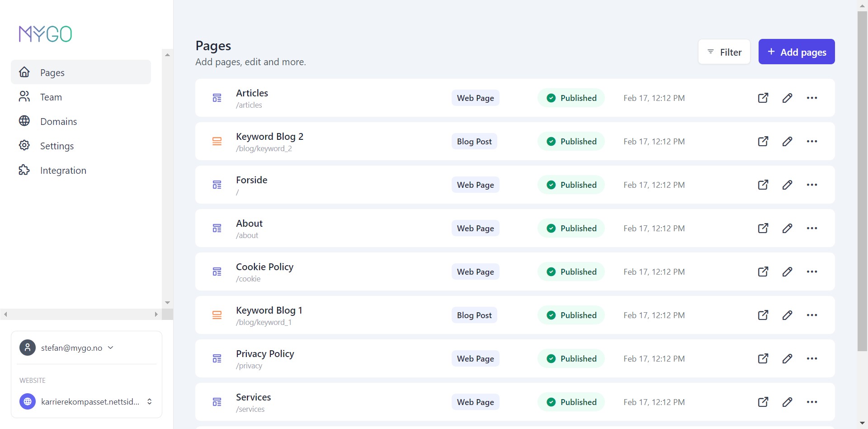Click the sidebar horizontal scrollbar right arrow
Screen dimensions: 868x429
(x=156, y=314)
